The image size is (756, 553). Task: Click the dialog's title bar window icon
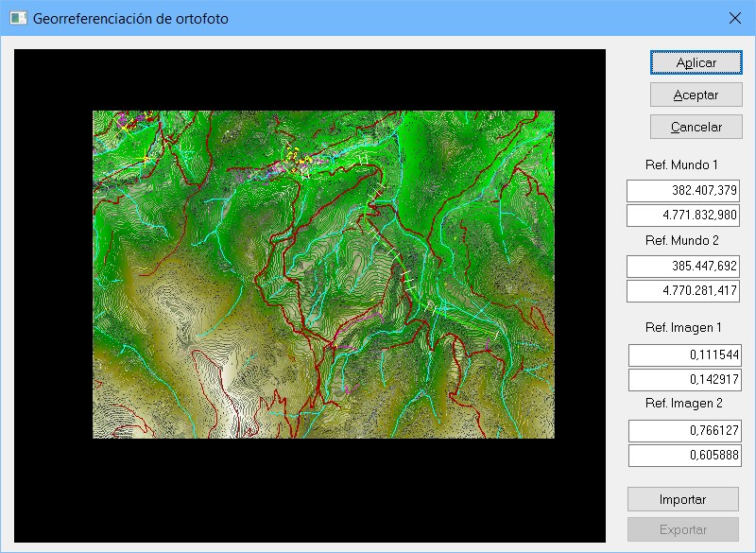[18, 18]
